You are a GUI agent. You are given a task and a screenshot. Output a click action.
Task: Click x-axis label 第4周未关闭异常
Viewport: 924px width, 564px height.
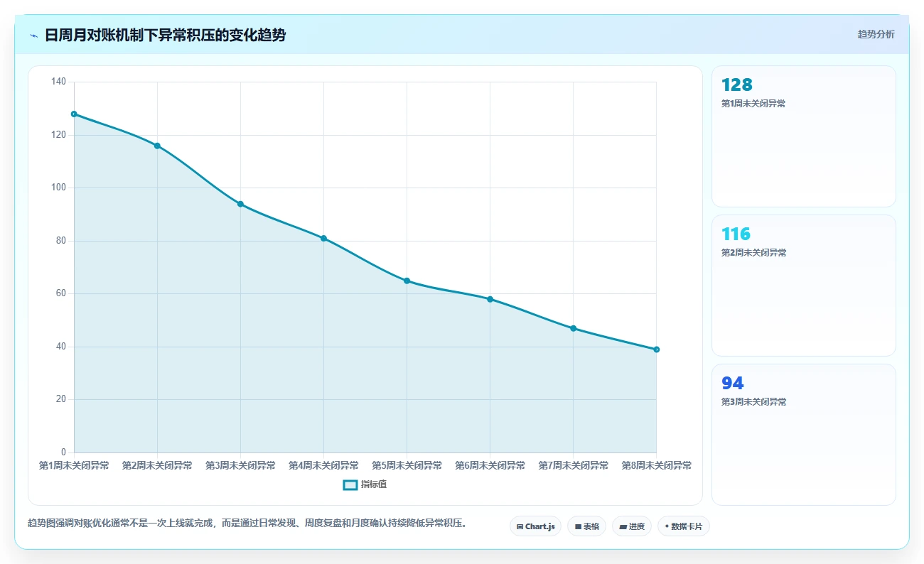click(x=323, y=465)
